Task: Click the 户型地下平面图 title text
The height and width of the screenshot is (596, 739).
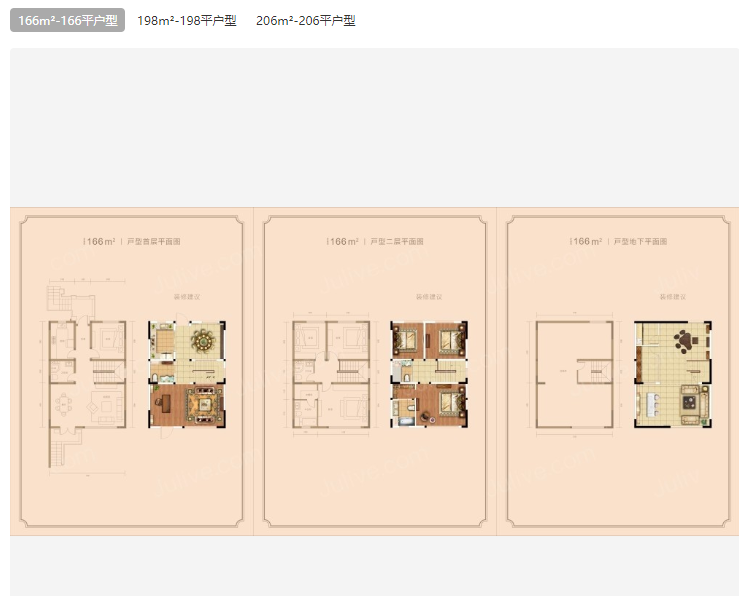Action: tap(641, 242)
